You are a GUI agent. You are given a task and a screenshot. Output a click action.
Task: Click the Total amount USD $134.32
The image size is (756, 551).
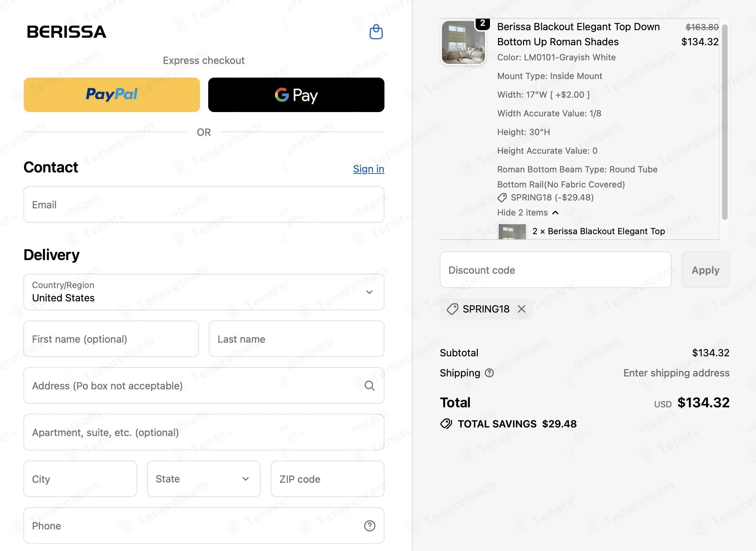[x=692, y=403]
